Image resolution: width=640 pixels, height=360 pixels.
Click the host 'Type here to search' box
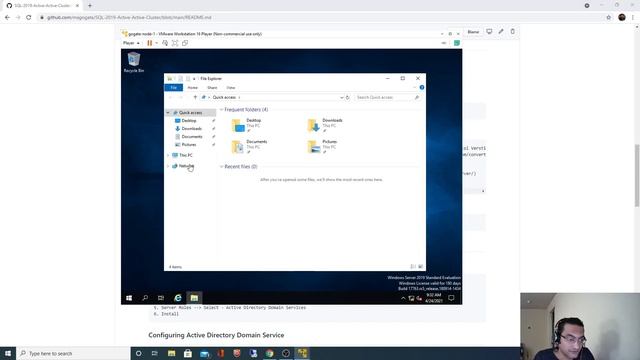tap(73, 353)
